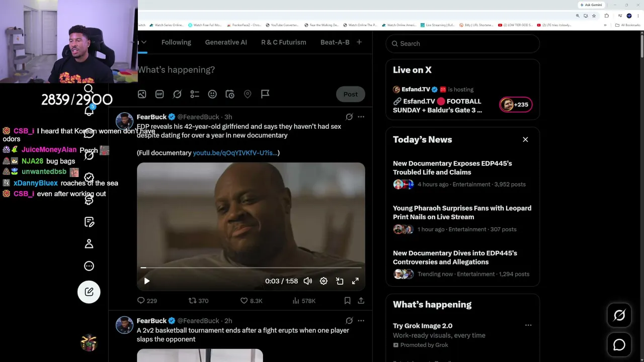The height and width of the screenshot is (362, 644).
Task: Open the R & C Futurism tab
Action: (284, 42)
